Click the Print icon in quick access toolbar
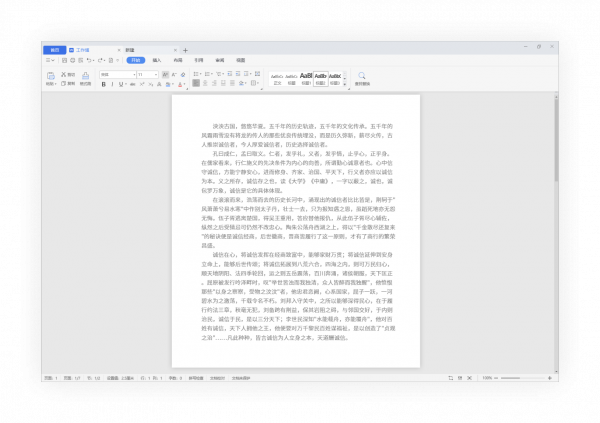Image resolution: width=600 pixels, height=423 pixels. (72, 60)
